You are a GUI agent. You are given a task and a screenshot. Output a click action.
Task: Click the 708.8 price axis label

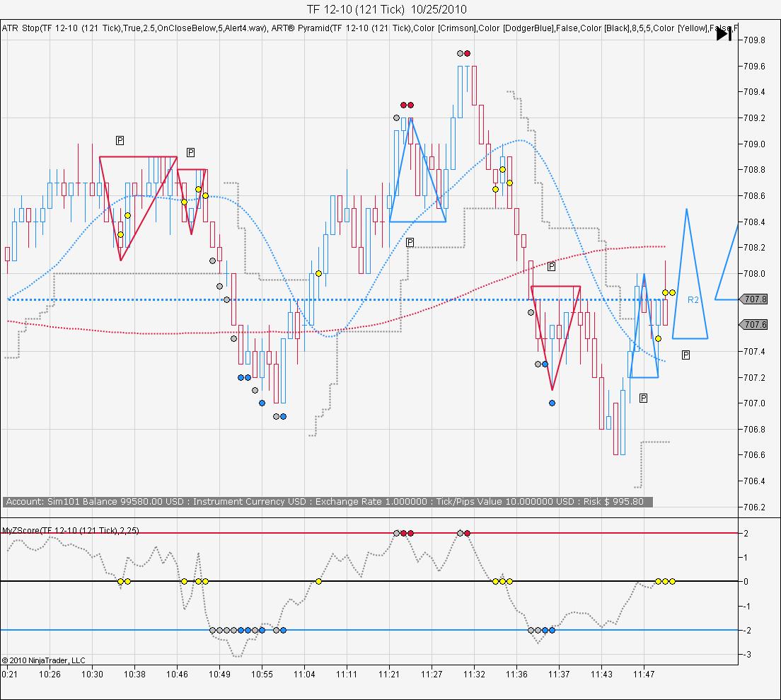754,170
